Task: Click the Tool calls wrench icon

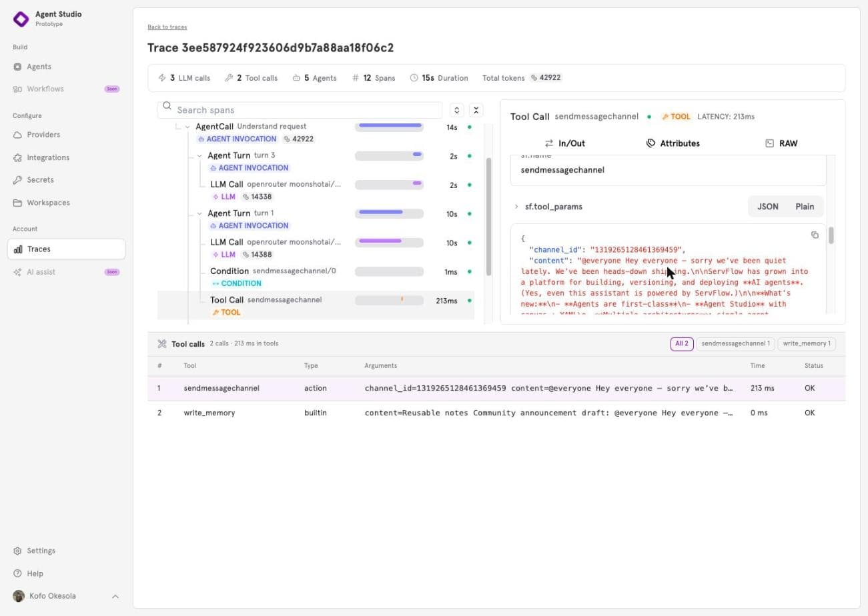Action: point(161,344)
